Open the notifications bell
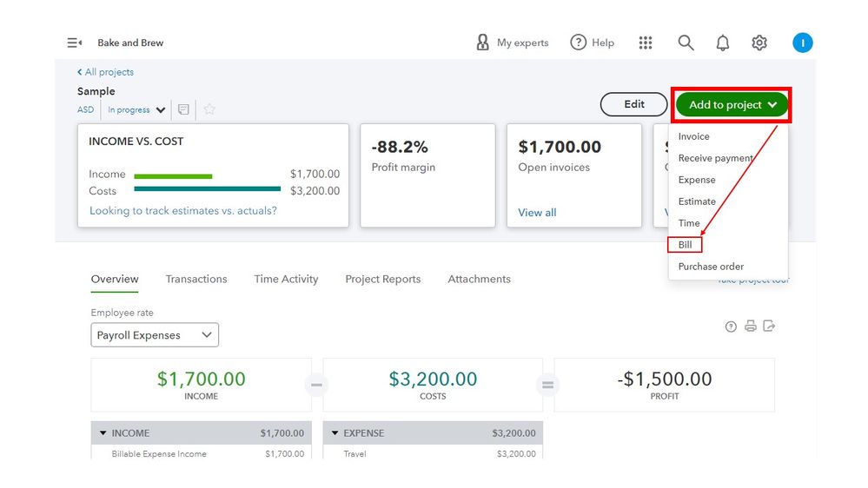Screen dimensions: 868x488 tap(722, 43)
